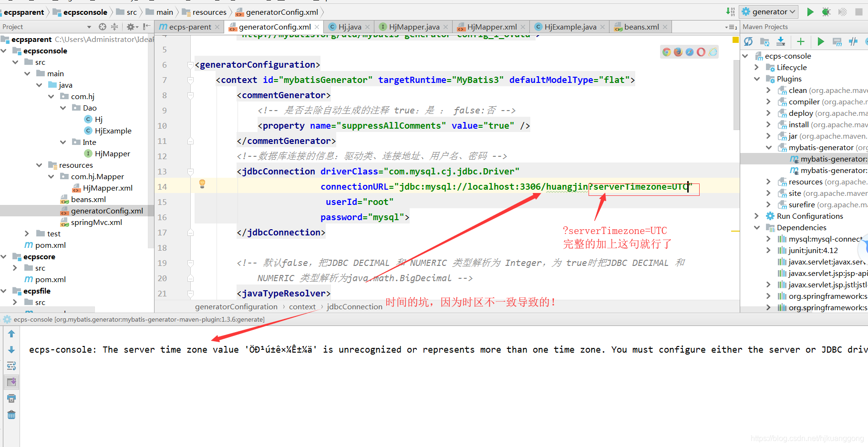This screenshot has width=868, height=447.
Task: Run the generator configuration
Action: click(810, 12)
